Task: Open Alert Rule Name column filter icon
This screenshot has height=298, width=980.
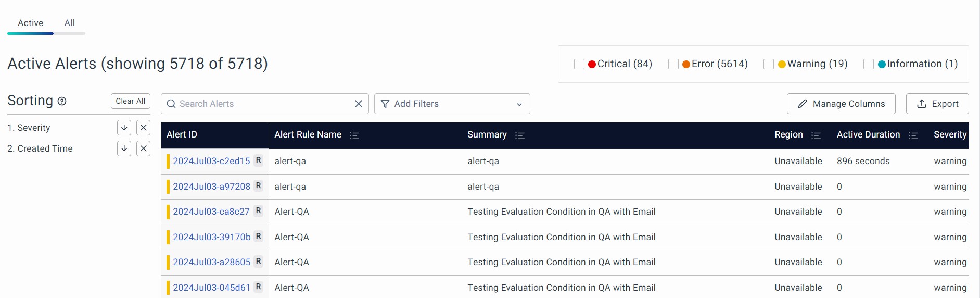Action: [x=354, y=135]
